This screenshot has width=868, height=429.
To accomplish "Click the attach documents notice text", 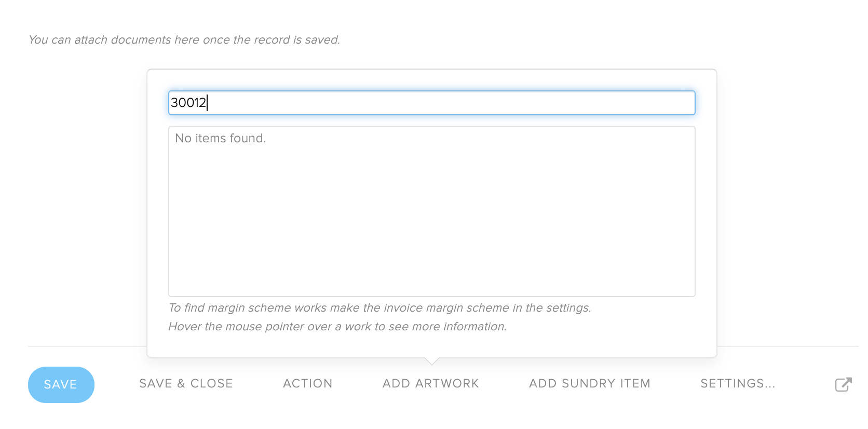I will (184, 40).
